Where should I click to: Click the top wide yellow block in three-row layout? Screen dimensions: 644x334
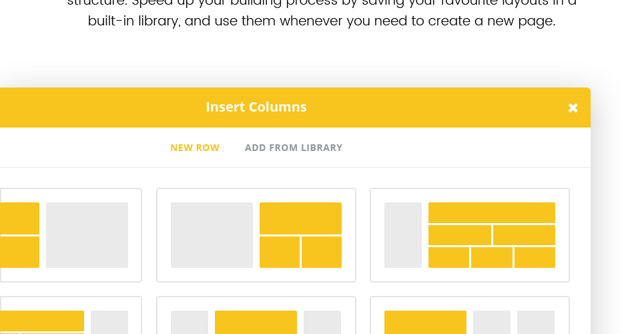click(x=492, y=212)
